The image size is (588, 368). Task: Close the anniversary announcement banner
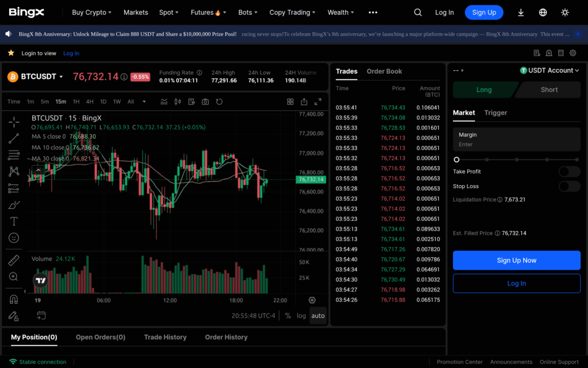tap(578, 34)
